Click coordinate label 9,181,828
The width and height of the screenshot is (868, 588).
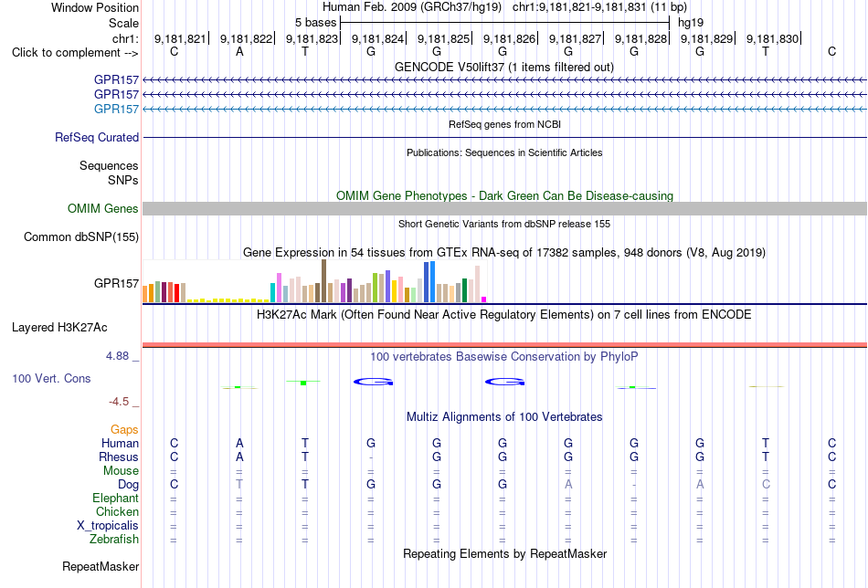(x=640, y=38)
